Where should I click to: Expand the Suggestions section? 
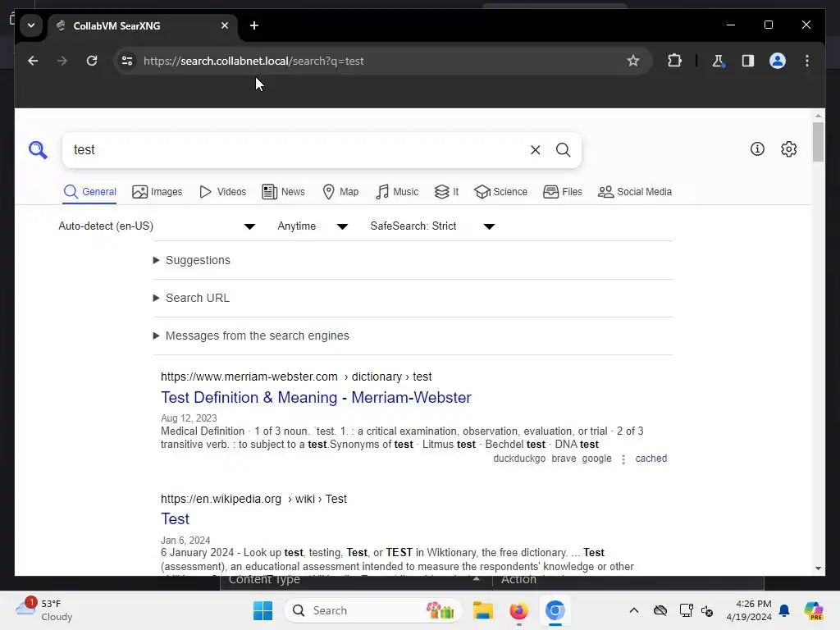pyautogui.click(x=192, y=260)
